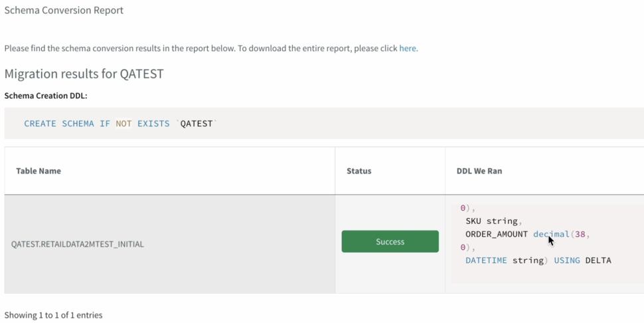This screenshot has width=644, height=323.
Task: Click the Schema Conversion Report title
Action: [x=64, y=11]
